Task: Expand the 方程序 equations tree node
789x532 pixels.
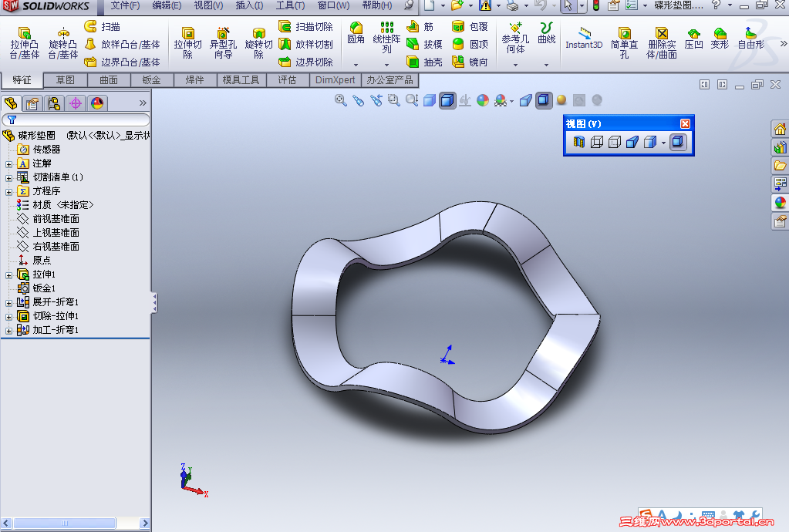Action: pyautogui.click(x=8, y=192)
